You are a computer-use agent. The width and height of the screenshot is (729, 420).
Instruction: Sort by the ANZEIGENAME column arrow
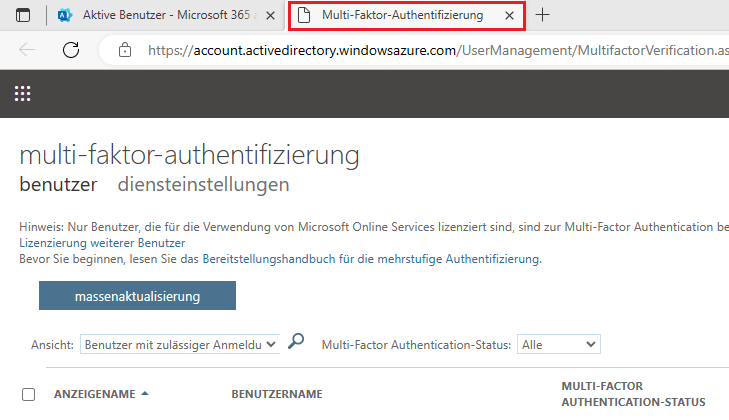tap(145, 394)
